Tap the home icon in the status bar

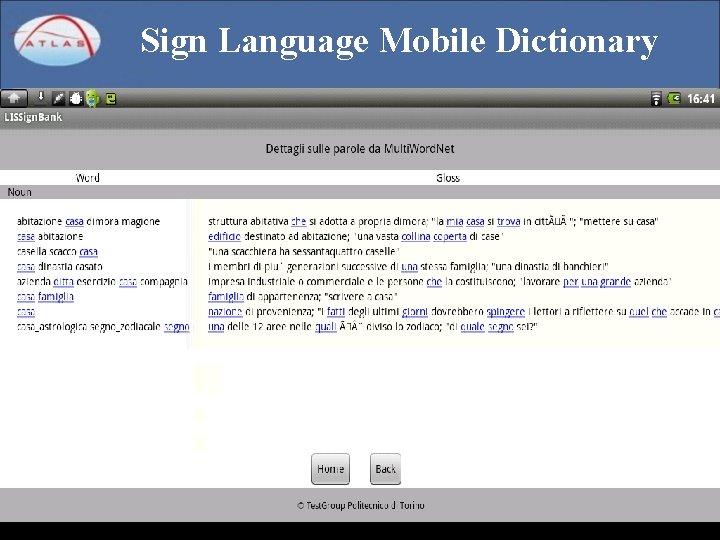(14, 98)
